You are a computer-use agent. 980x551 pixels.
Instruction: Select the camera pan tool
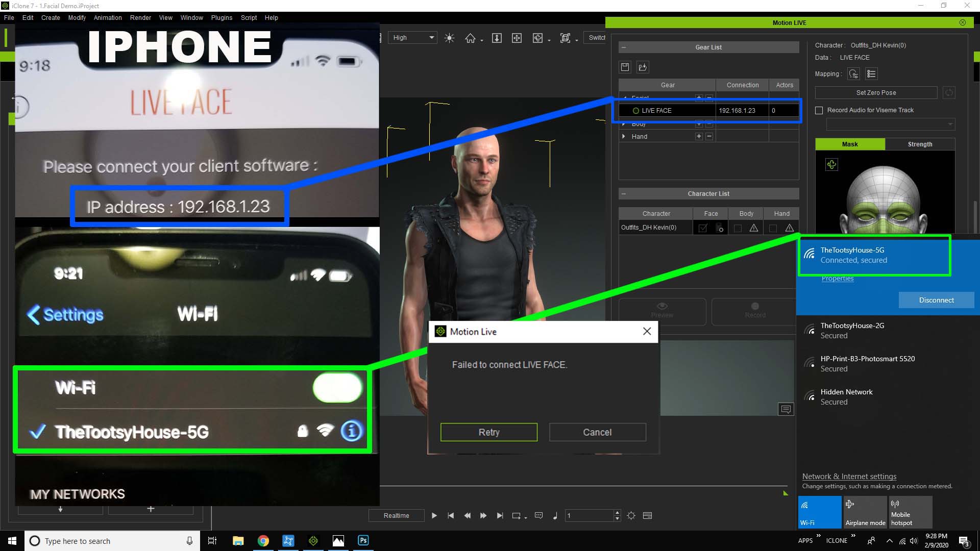tap(517, 38)
